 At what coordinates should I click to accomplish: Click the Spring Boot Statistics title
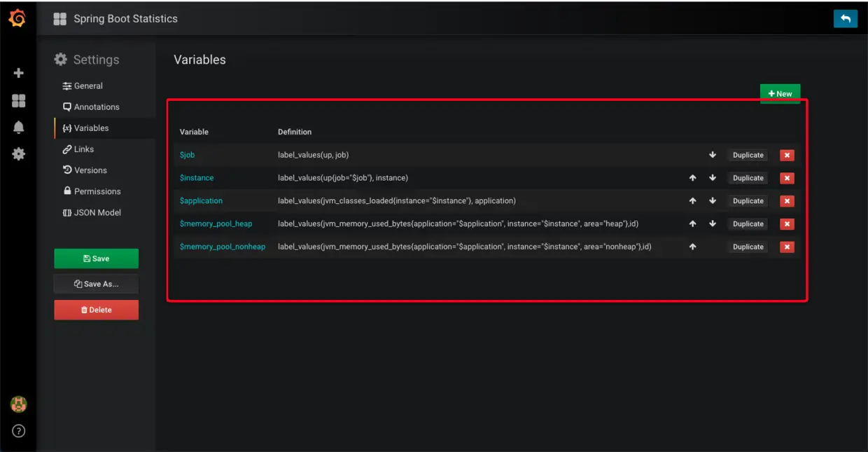[125, 19]
